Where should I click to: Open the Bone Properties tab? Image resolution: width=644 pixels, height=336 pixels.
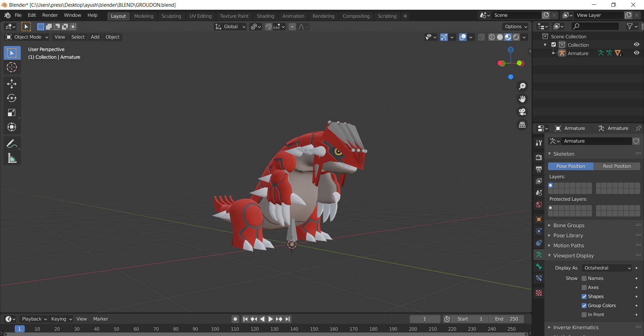point(539,266)
